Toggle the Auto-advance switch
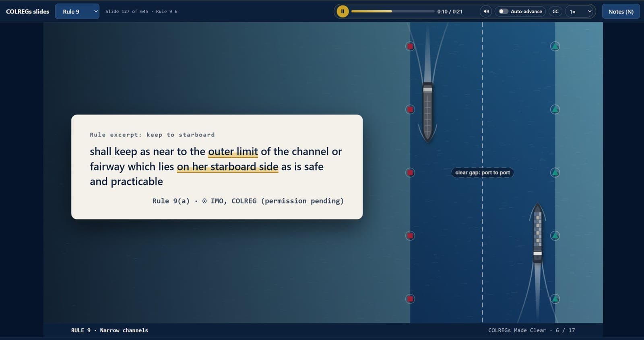 coord(520,11)
